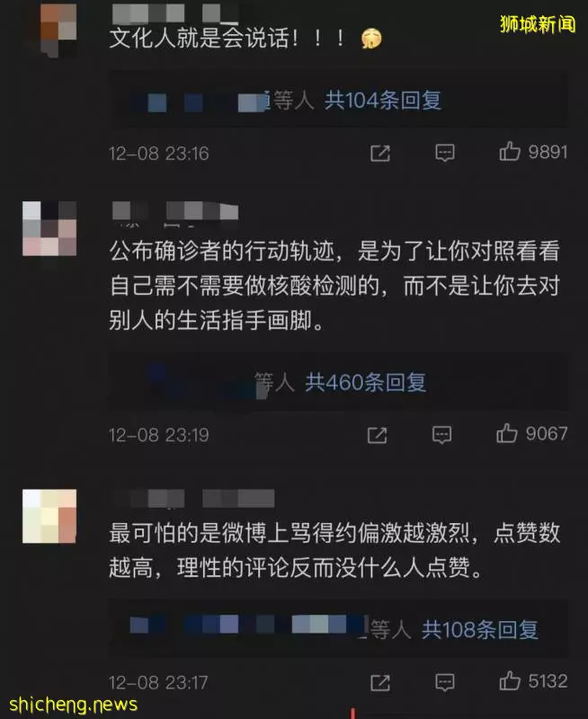Like the comment with 9067 likes
Viewport: 588px width, 719px height.
(x=506, y=433)
